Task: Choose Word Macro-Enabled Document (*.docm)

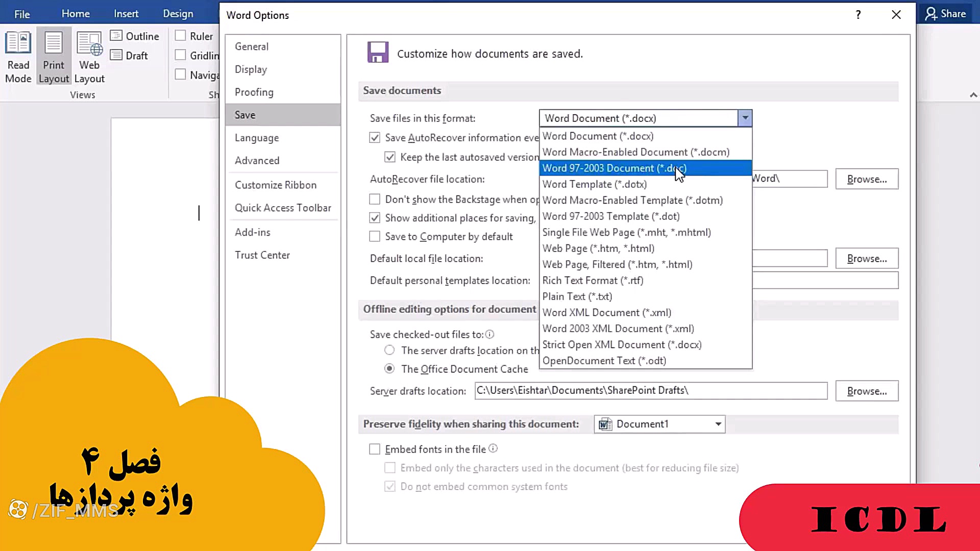Action: click(646, 152)
